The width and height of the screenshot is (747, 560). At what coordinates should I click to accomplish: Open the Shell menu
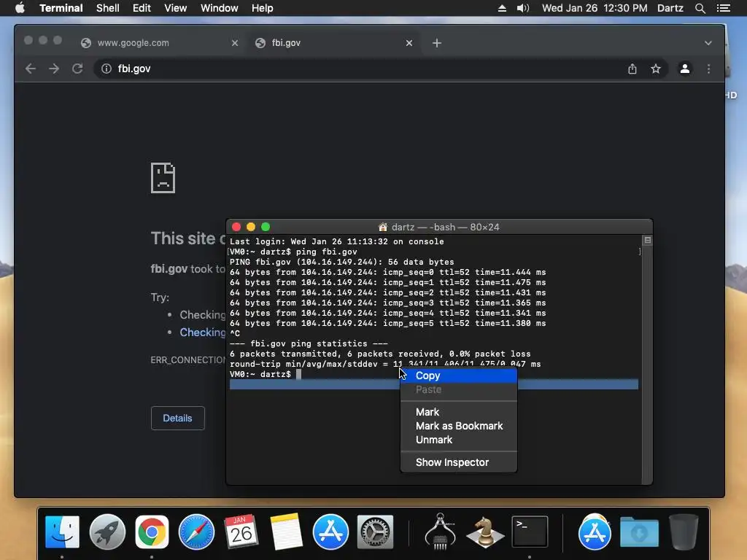[x=108, y=8]
